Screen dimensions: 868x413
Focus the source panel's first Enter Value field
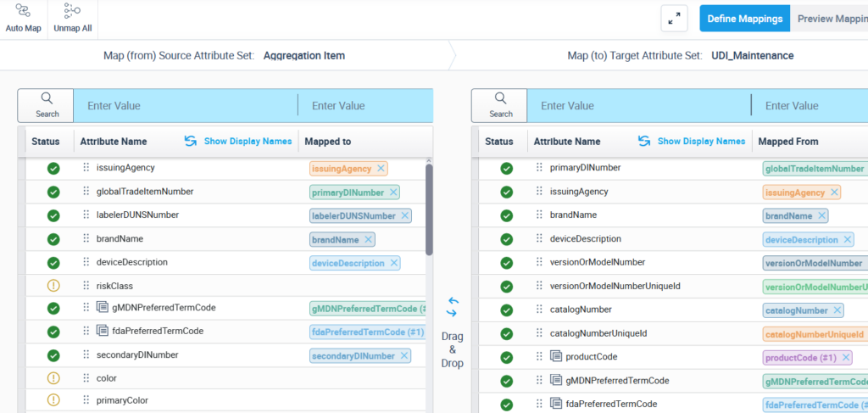pyautogui.click(x=186, y=105)
